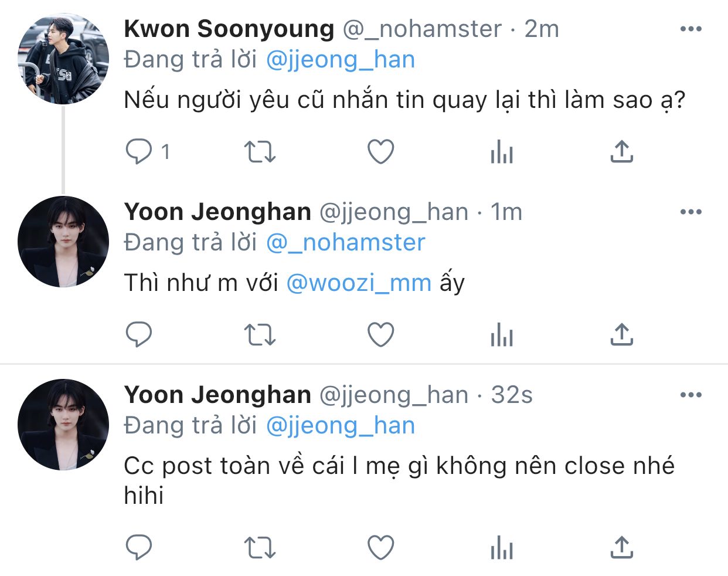View analytics of the 32s tweet
The image size is (728, 576).
502,548
